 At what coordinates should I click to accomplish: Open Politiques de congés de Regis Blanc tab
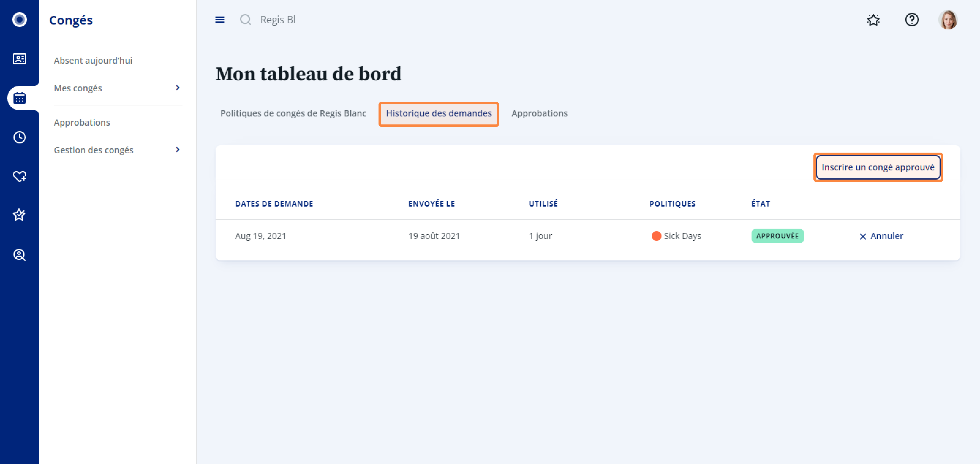pyautogui.click(x=293, y=113)
